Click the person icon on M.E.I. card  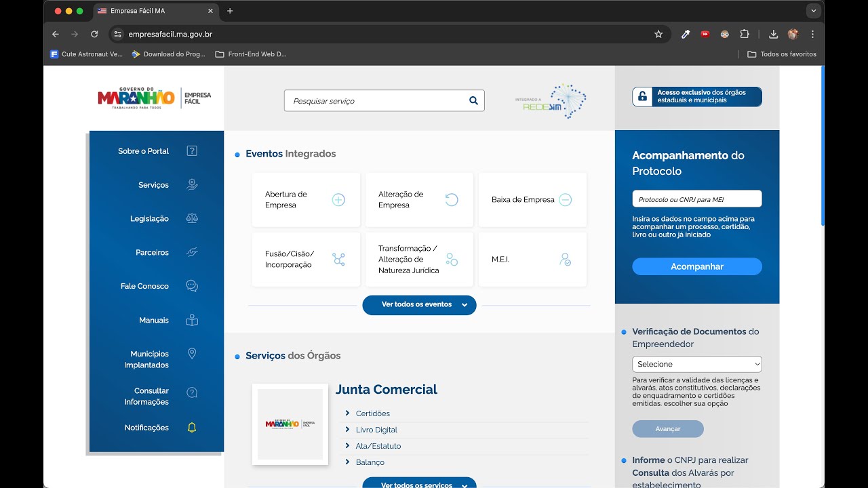click(565, 260)
